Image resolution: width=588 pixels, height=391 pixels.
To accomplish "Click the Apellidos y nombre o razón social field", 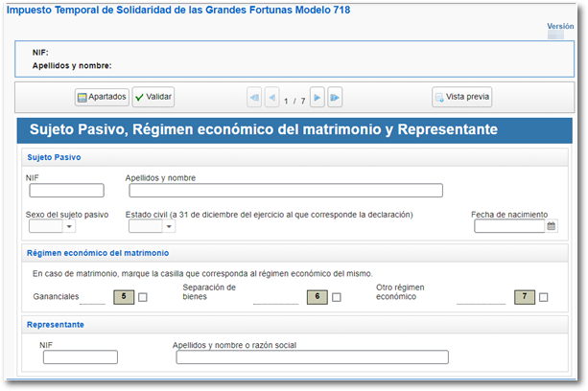I will (x=313, y=356).
